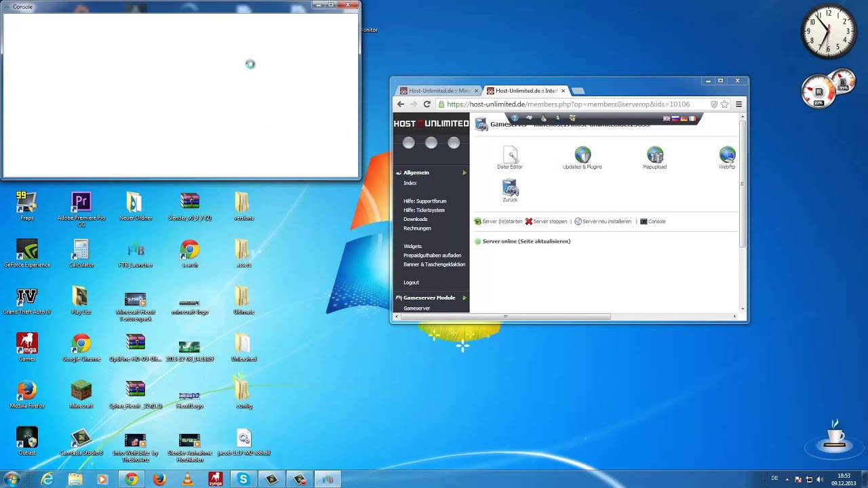The height and width of the screenshot is (488, 868).
Task: Open Hilfe: Ticketsystem sidebar entry
Action: point(424,210)
